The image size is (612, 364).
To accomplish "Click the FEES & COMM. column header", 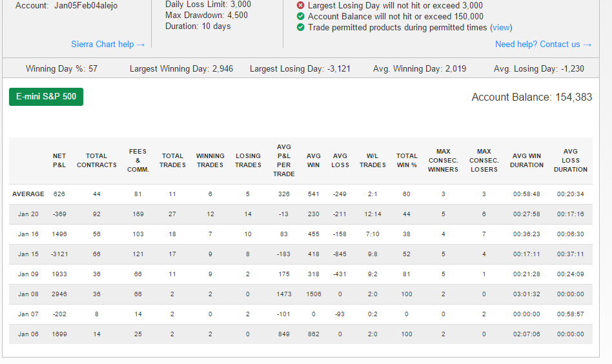I will click(138, 160).
